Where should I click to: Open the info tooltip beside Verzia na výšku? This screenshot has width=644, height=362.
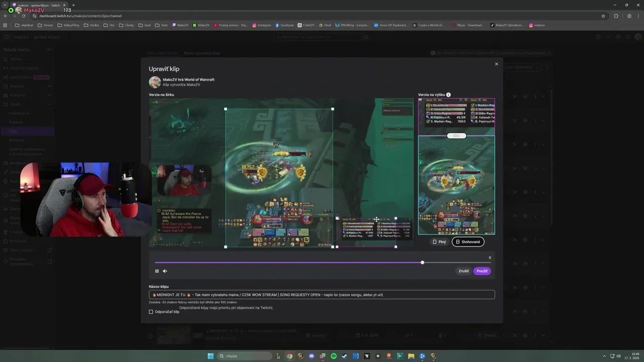pyautogui.click(x=448, y=95)
